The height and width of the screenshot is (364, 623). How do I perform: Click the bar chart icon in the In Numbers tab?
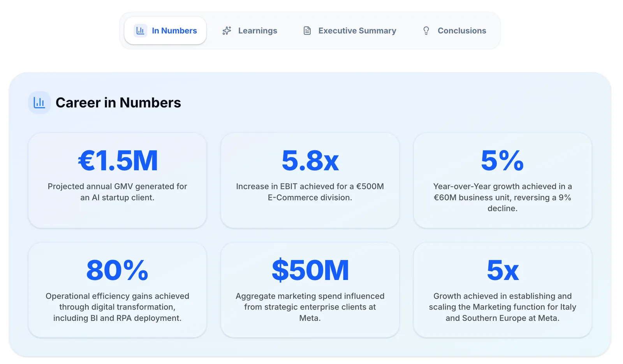140,30
